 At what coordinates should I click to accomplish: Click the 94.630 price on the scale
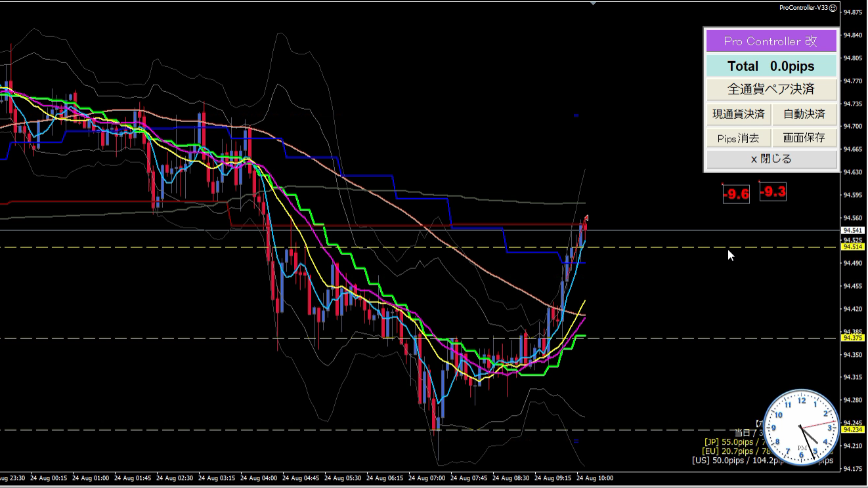pos(853,172)
